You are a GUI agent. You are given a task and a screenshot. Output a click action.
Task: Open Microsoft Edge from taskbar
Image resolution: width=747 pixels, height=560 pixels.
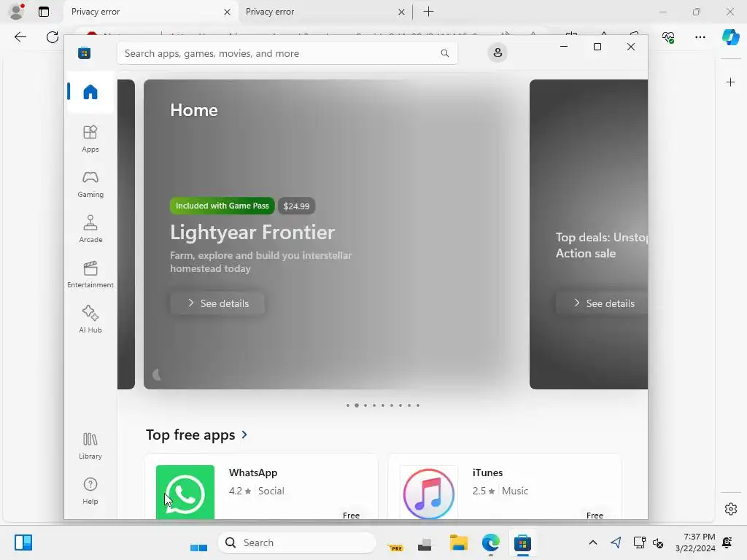[x=490, y=542]
